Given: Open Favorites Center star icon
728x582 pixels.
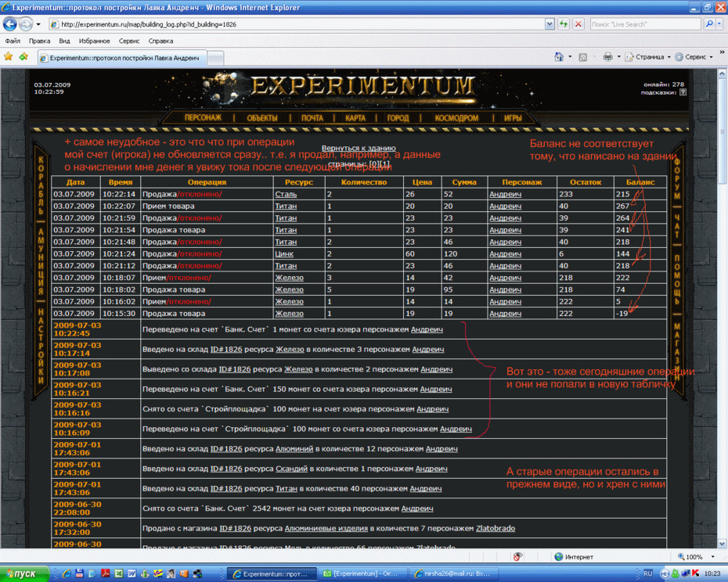Looking at the screenshot, I should coord(9,56).
